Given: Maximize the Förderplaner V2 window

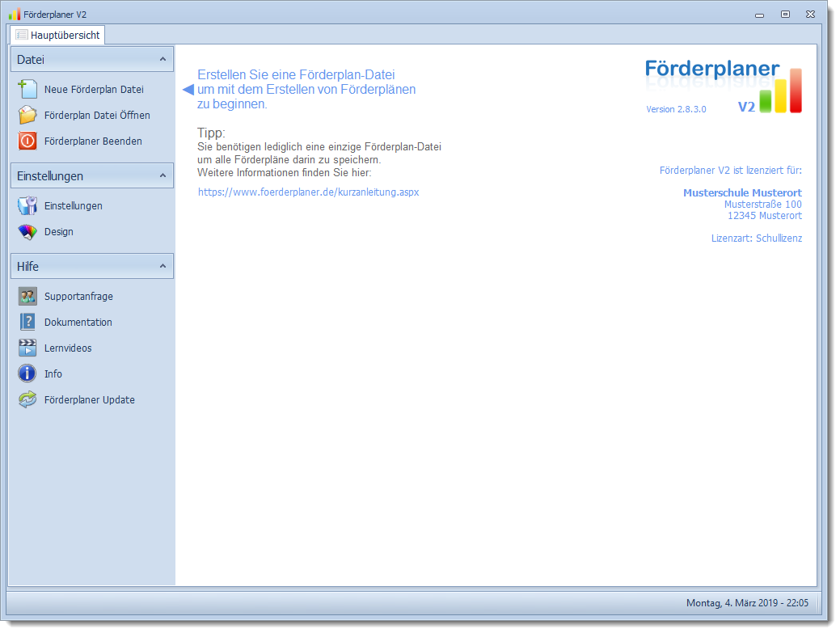Looking at the screenshot, I should click(x=785, y=15).
